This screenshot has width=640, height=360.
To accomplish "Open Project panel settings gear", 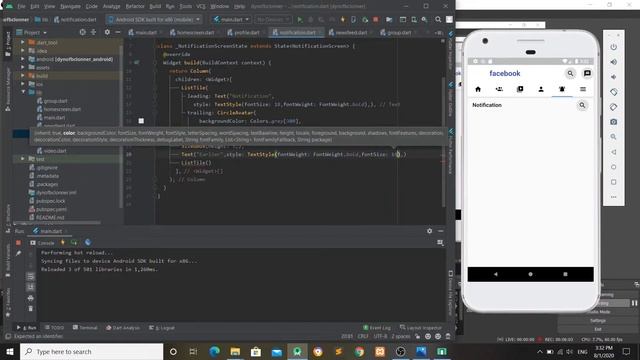I will coord(107,32).
